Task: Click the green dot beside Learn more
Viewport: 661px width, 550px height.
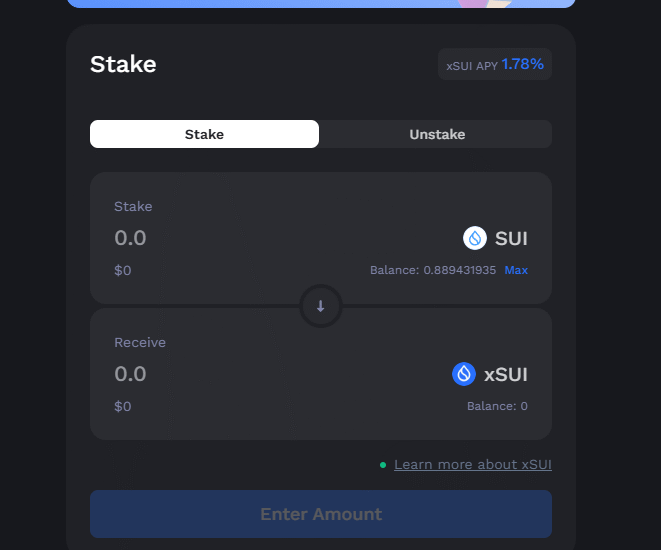Action: coord(383,465)
